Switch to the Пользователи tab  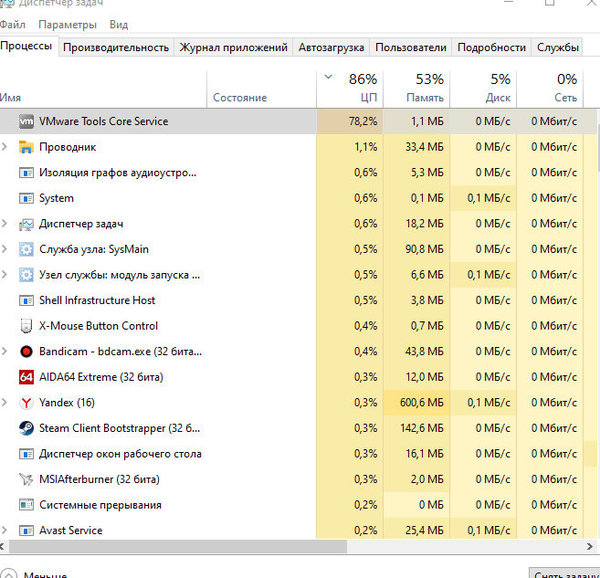pyautogui.click(x=411, y=47)
